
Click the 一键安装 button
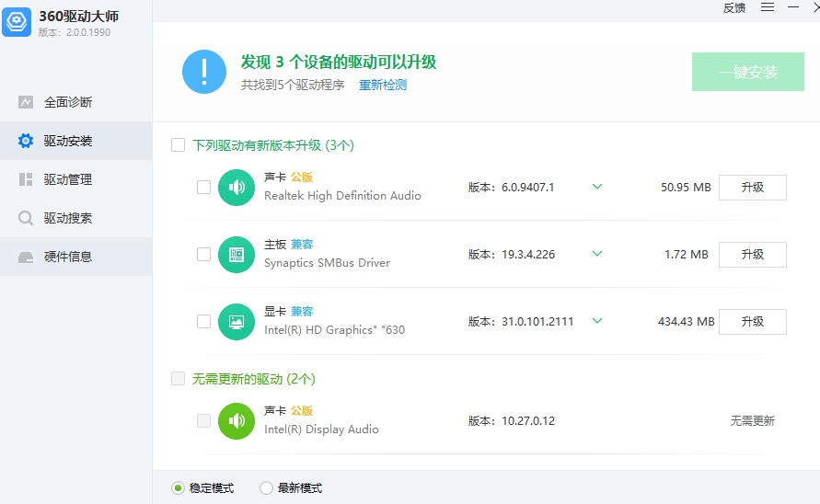click(748, 72)
